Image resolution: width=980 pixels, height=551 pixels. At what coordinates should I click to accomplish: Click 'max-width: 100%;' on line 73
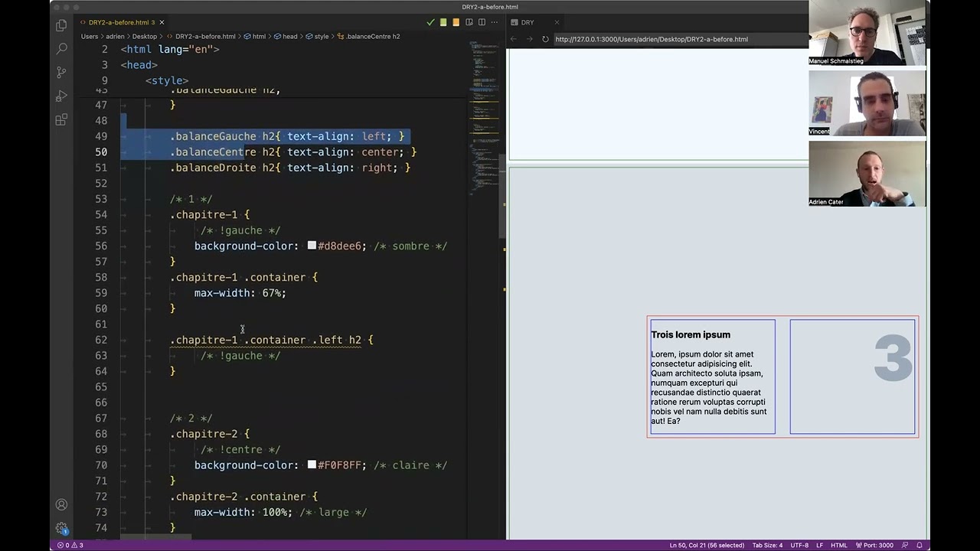point(243,512)
